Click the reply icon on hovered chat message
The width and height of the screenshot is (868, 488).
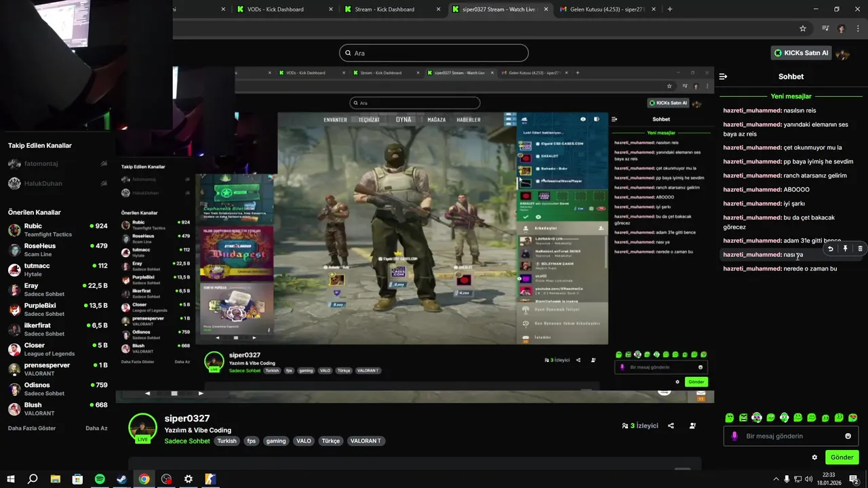[831, 249]
